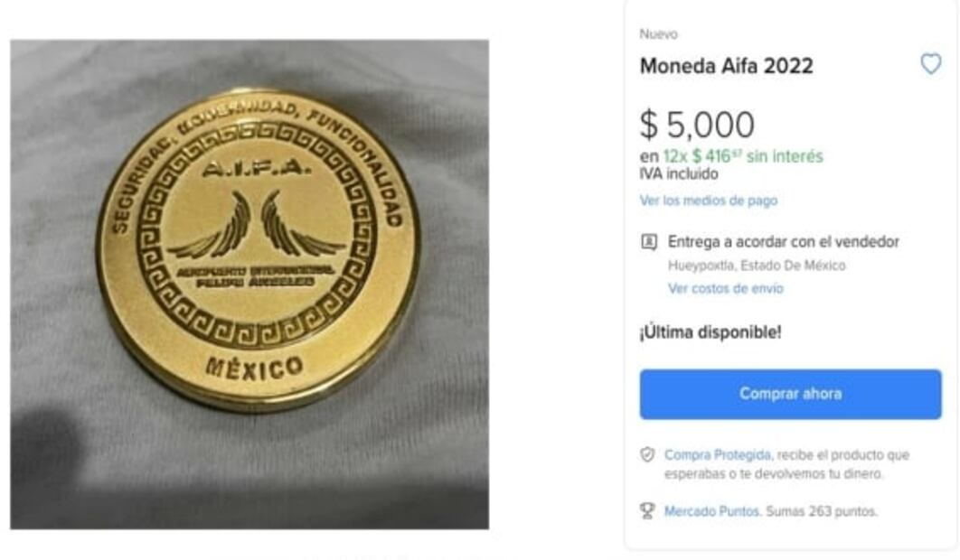Click the Comprar ahora button
This screenshot has height=560, width=960.
click(790, 394)
